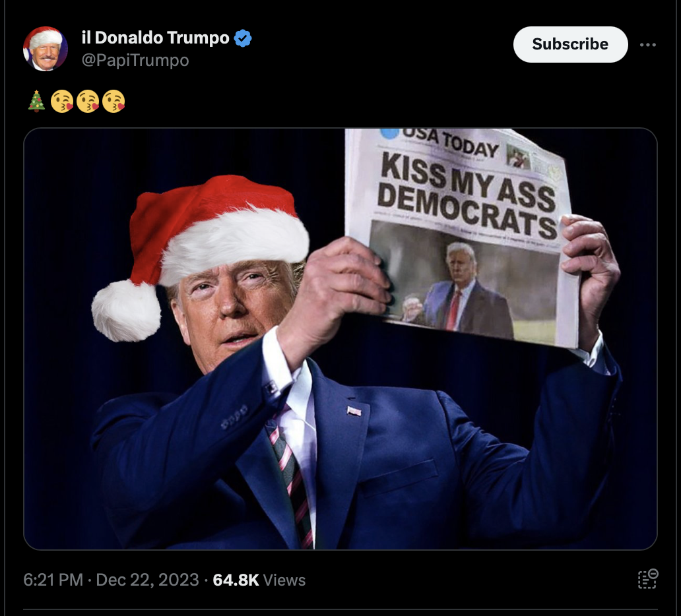Click the 6:21 PM timestamp

tap(53, 580)
